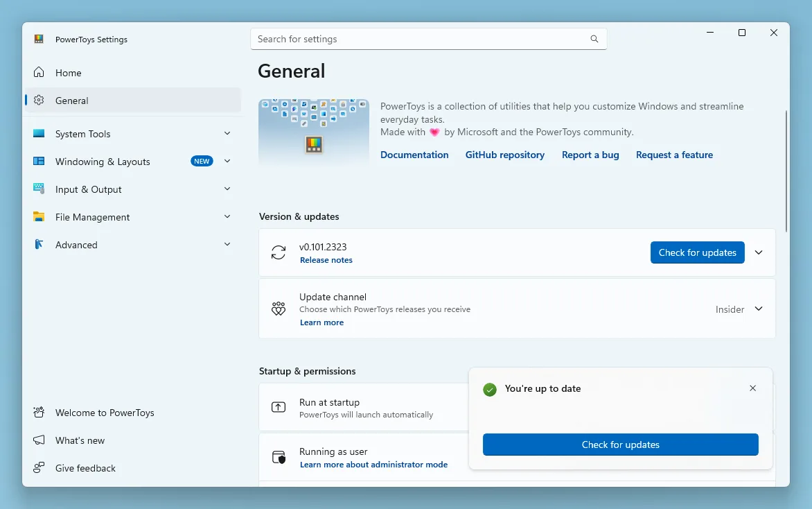The height and width of the screenshot is (509, 812).
Task: Click the What's new megaphone icon
Action: [x=39, y=440]
